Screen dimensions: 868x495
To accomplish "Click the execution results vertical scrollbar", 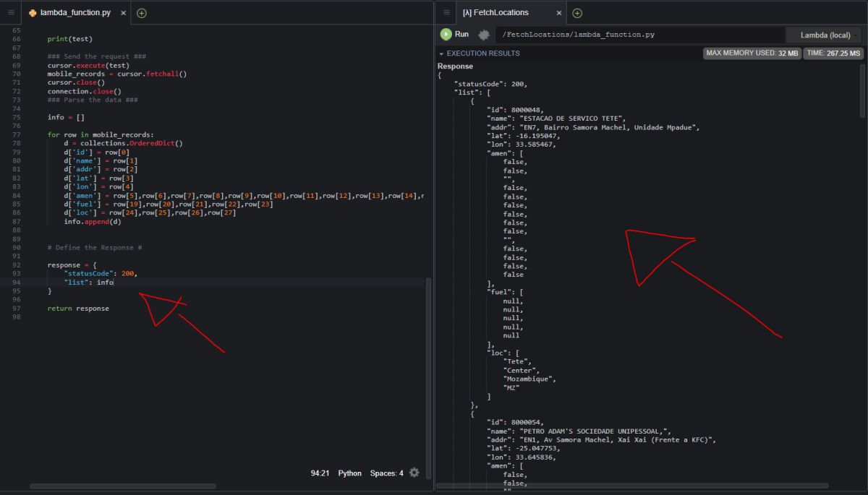I will 862,90.
